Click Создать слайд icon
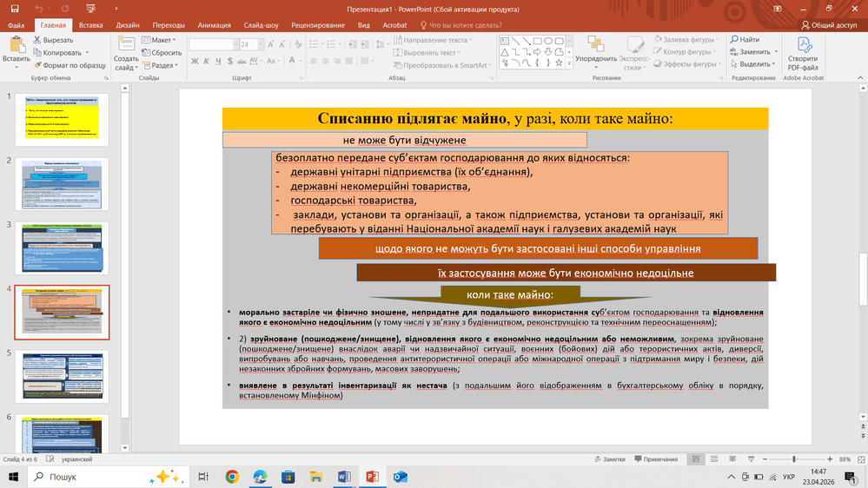Screen dimensions: 868x488 tap(125, 45)
